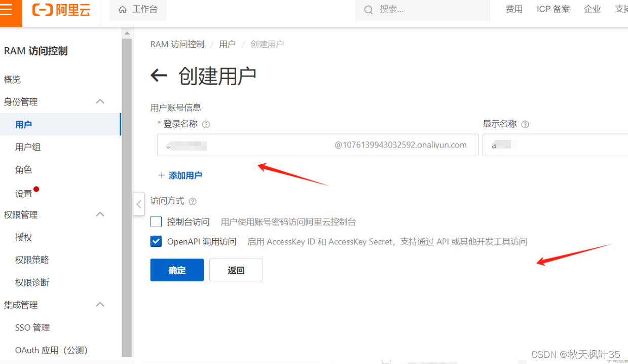Collapse the 权限管理 section

pyautogui.click(x=100, y=214)
